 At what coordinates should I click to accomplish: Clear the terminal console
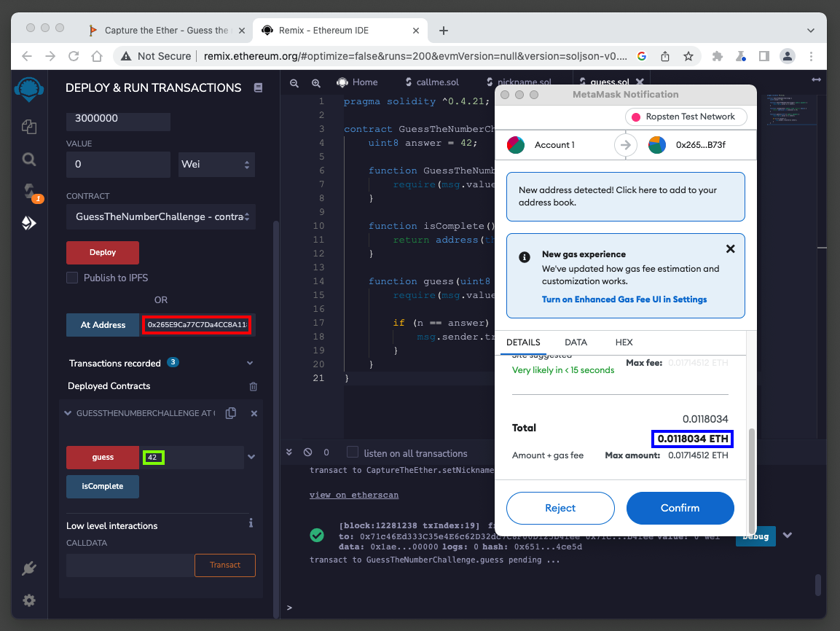point(307,452)
